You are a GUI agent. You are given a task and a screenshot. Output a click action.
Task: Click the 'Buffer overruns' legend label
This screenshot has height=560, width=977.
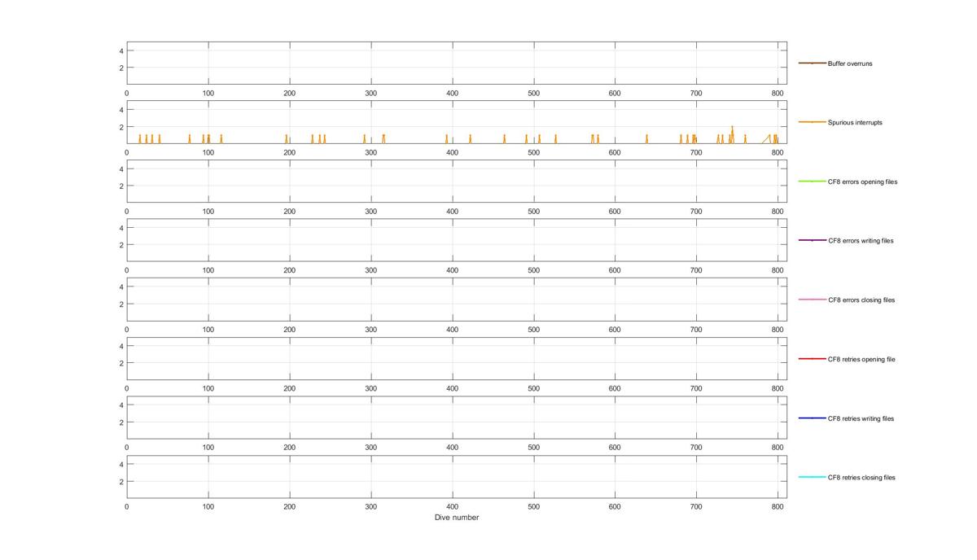point(850,63)
